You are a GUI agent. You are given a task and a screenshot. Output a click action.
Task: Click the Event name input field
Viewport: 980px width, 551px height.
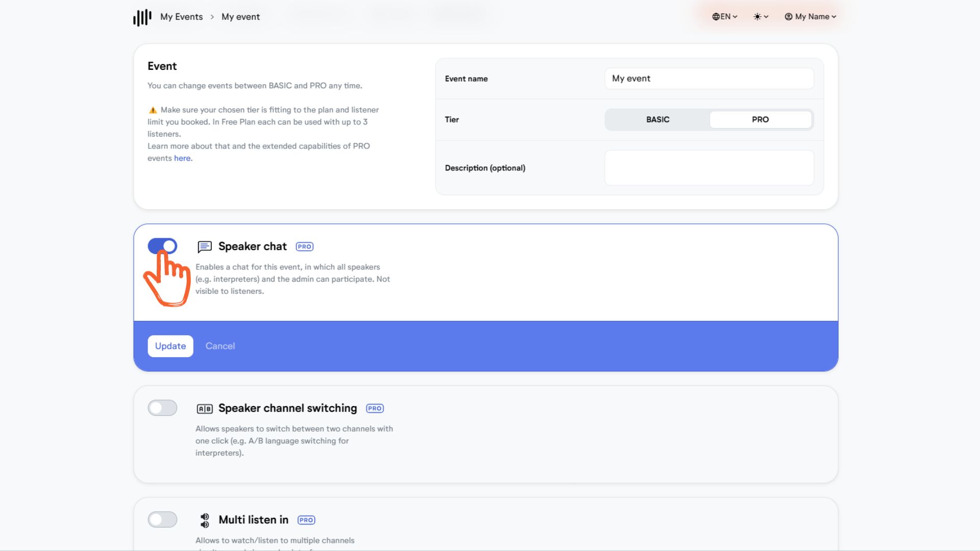(709, 79)
